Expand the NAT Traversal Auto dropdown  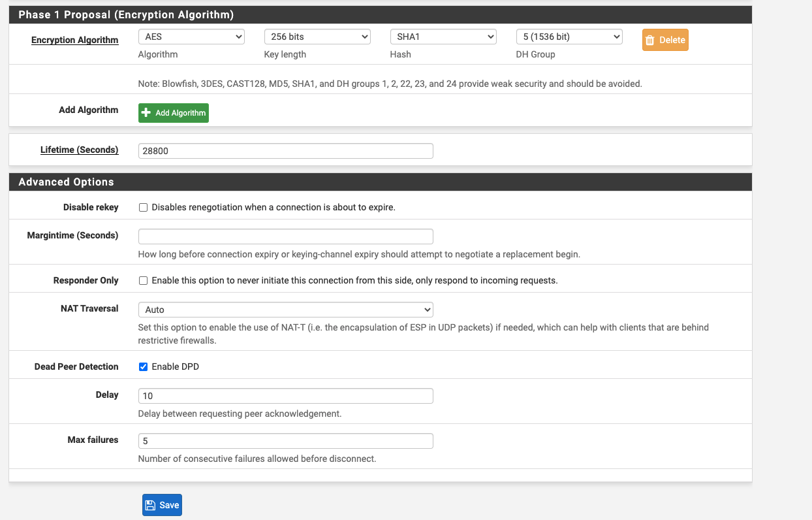pyautogui.click(x=286, y=310)
